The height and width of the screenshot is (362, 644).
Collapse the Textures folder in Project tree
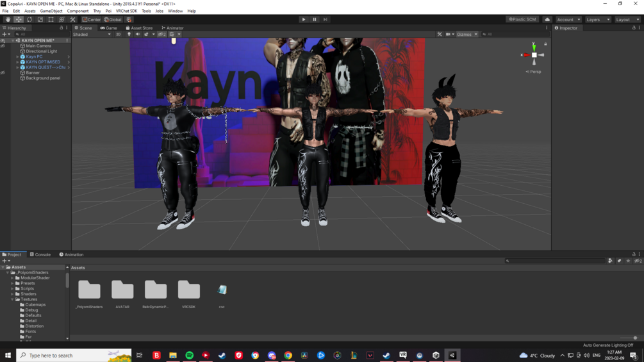pyautogui.click(x=12, y=299)
